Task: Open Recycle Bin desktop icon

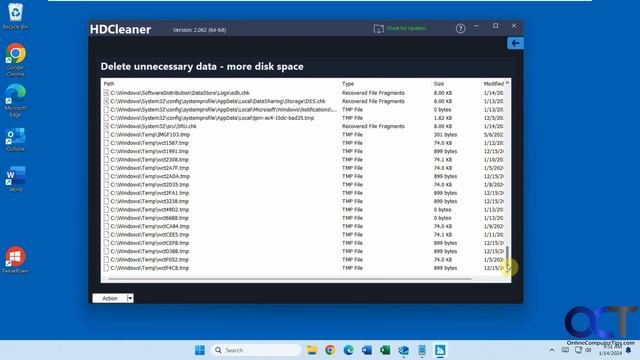Action: coord(15,16)
